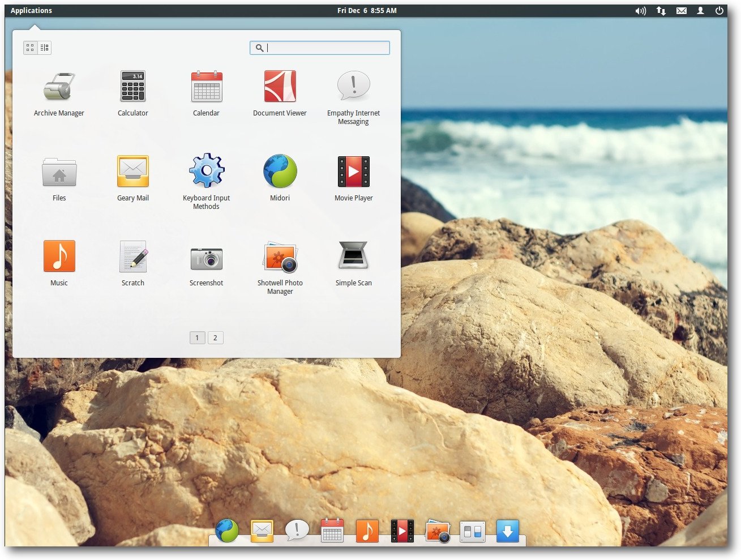Go to page 2 of applications
The height and width of the screenshot is (560, 741).
215,338
